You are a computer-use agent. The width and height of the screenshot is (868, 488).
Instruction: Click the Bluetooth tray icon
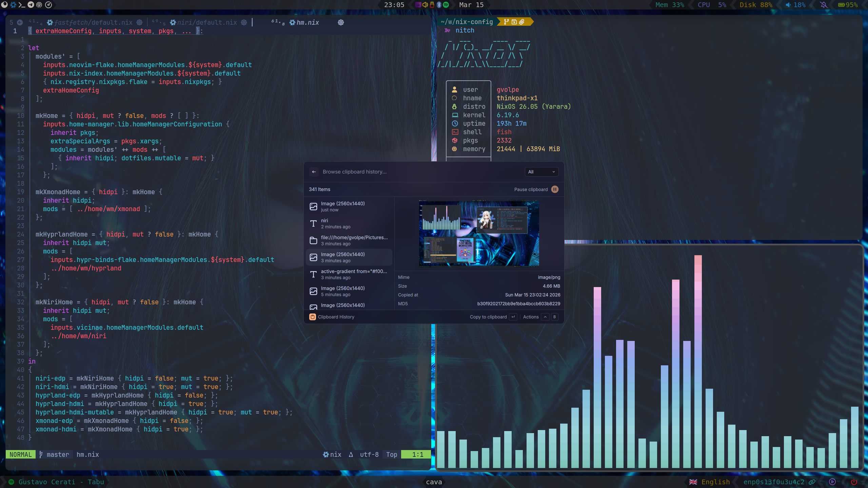point(439,5)
